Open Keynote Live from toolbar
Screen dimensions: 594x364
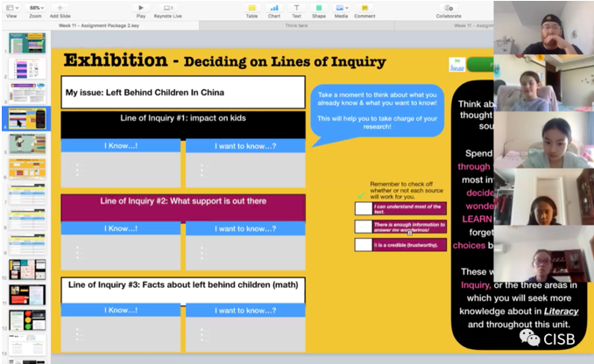click(x=168, y=8)
